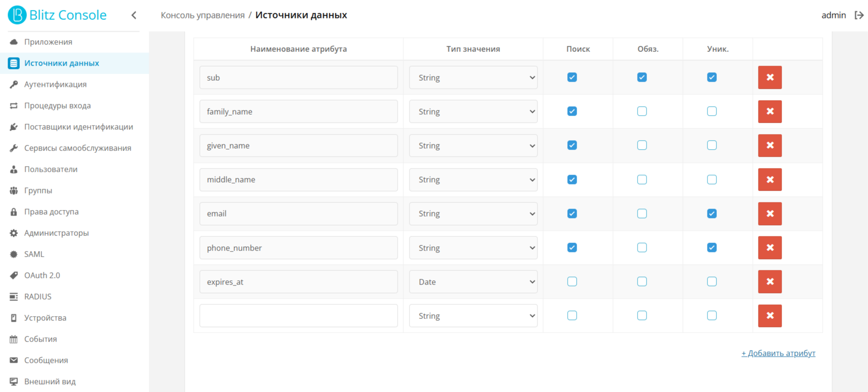
Task: Click the Blitz Console logo icon
Action: click(x=17, y=15)
